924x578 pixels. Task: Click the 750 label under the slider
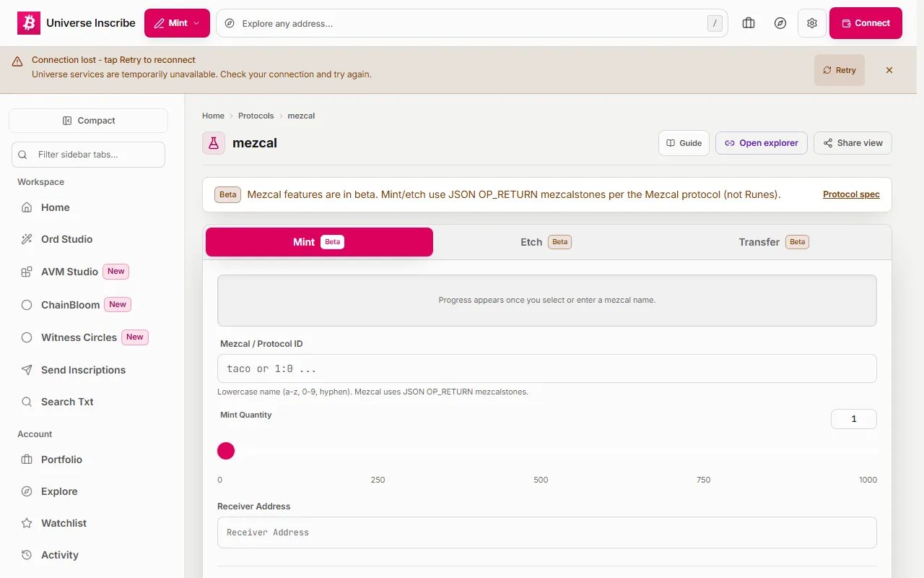coord(704,480)
